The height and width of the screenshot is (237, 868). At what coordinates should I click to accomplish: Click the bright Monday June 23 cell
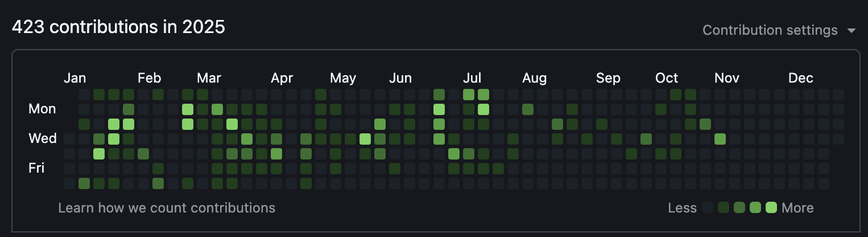coord(439,109)
